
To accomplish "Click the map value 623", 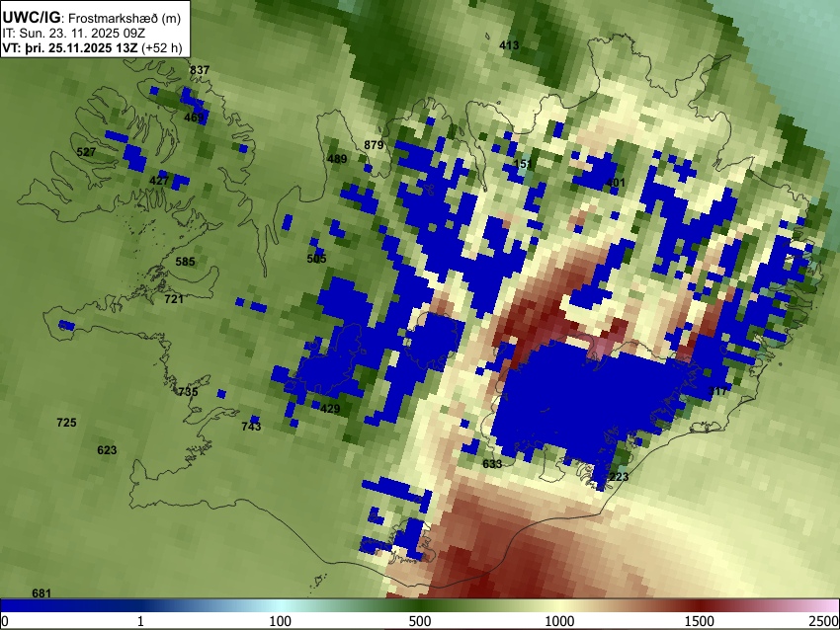I will 107,449.
